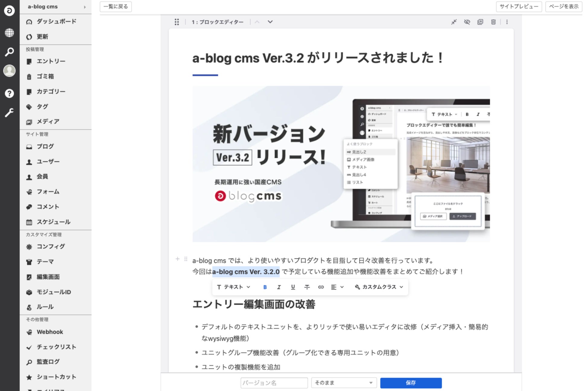Click list item ユニットの複製機能を追加
Viewport: 588px width, 391px height.
pos(241,367)
